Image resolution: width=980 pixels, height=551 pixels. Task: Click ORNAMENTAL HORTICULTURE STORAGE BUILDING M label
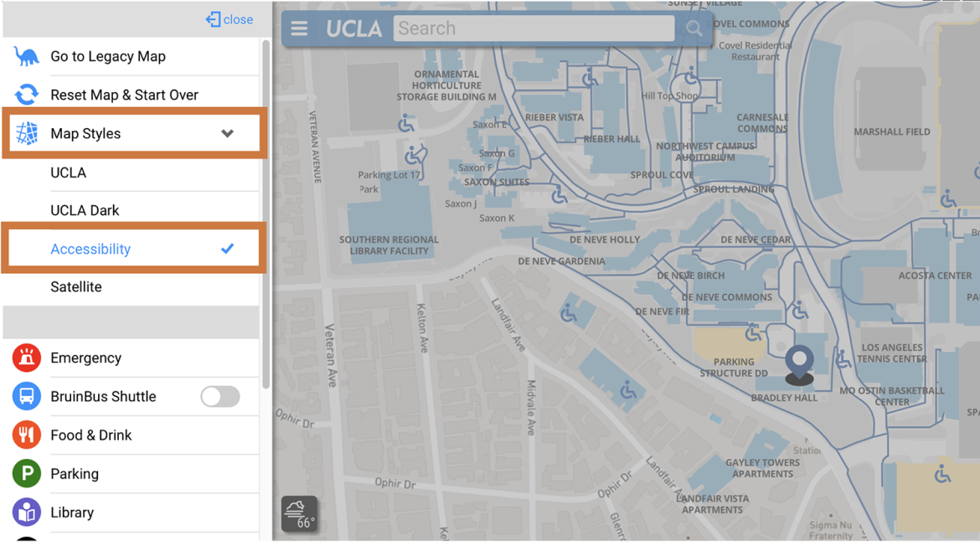(x=446, y=85)
